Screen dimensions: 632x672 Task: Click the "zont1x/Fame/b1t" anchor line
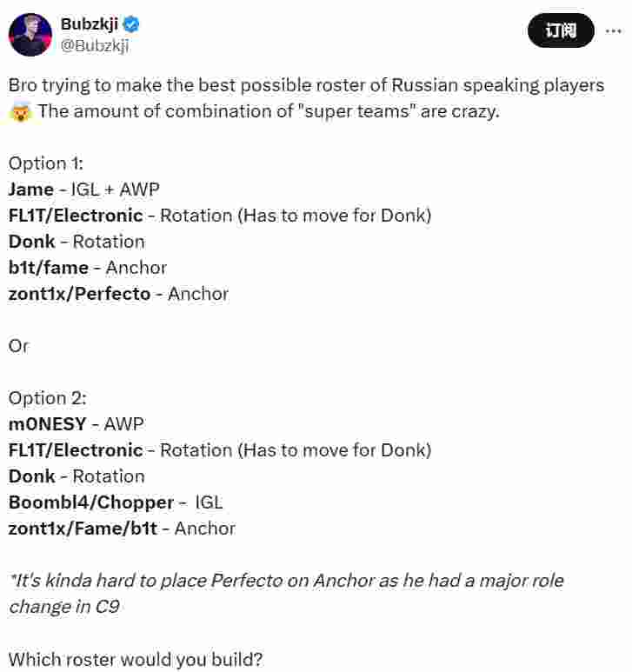tap(83, 529)
